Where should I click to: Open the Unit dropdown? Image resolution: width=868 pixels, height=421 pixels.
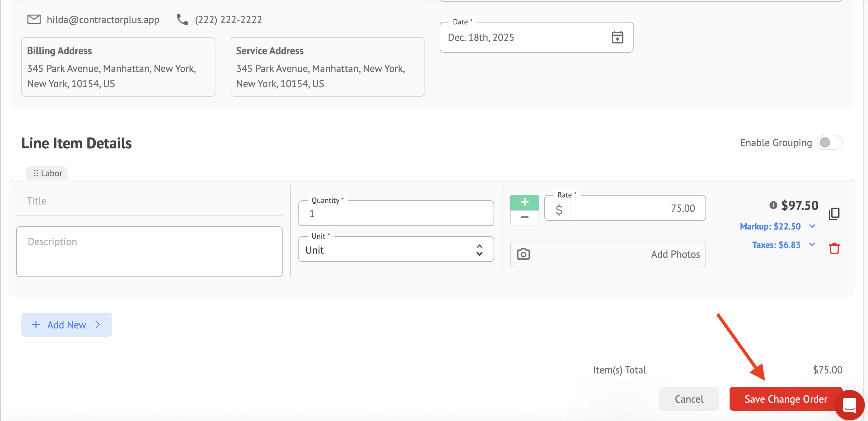coord(396,250)
